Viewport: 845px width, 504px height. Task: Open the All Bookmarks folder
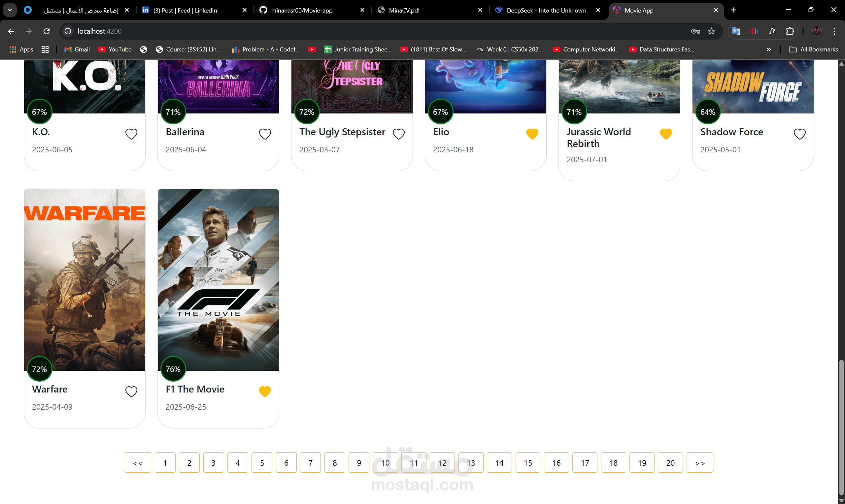coord(813,49)
